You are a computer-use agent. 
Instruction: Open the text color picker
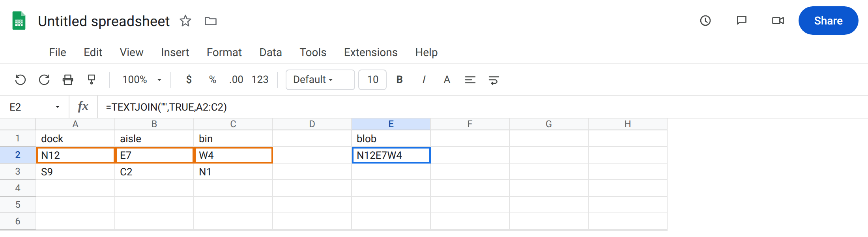[447, 80]
